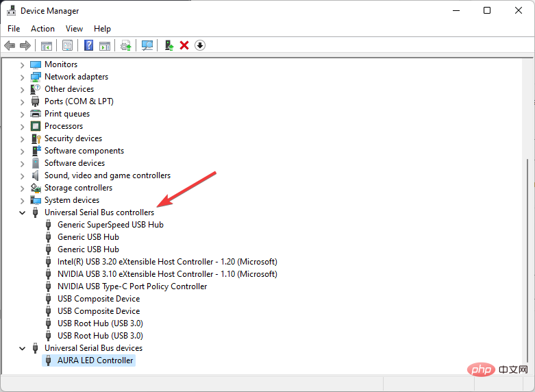
Task: Scan for hardware changes using monitor icon
Action: coord(147,45)
